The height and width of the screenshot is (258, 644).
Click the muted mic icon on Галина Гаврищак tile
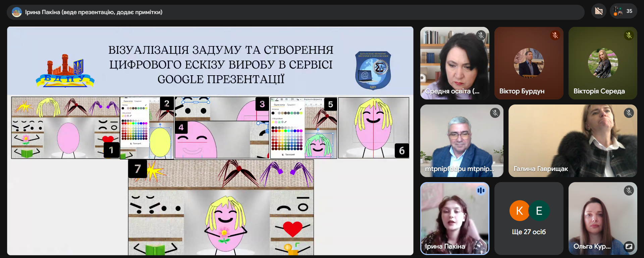629,113
